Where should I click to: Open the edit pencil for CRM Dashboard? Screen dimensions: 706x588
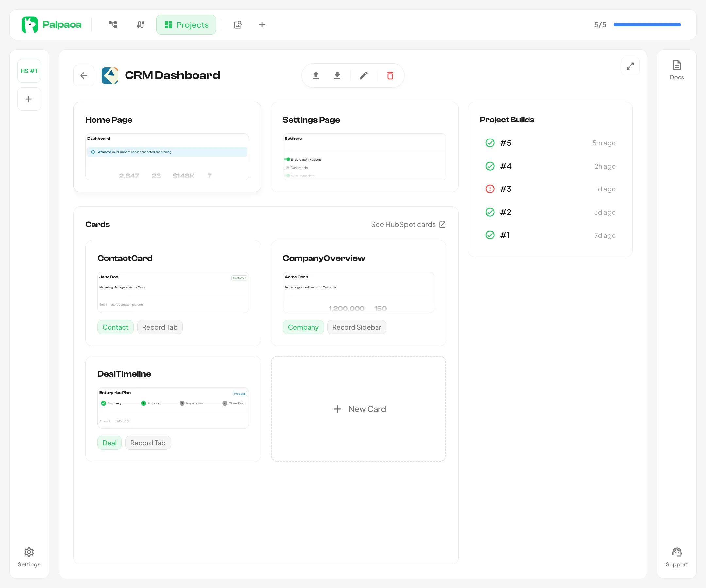(363, 75)
